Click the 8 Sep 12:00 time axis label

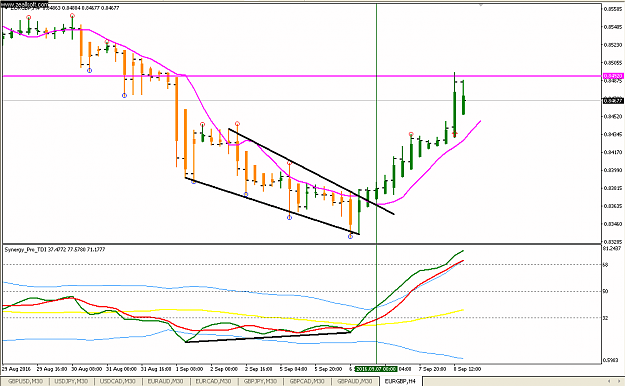[467, 369]
